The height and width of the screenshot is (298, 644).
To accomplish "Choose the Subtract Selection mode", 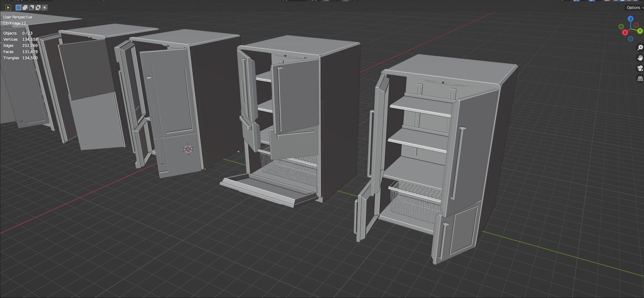I will 32,8.
